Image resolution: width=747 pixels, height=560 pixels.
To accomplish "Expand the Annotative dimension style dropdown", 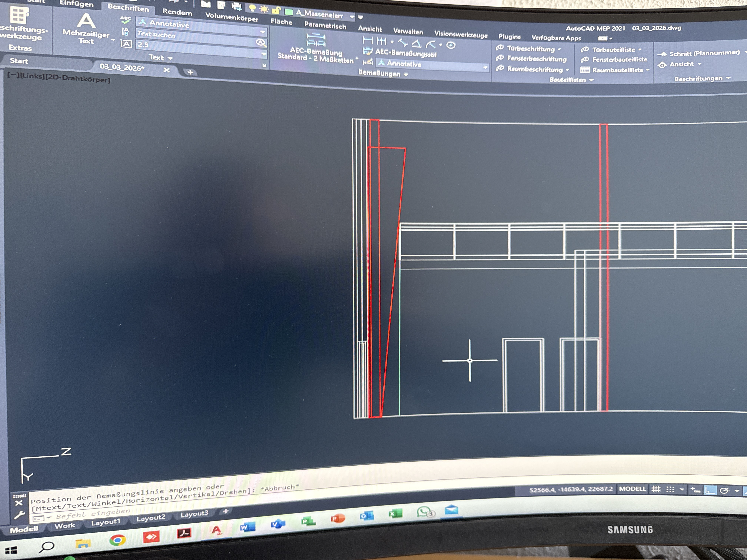I will tap(485, 68).
